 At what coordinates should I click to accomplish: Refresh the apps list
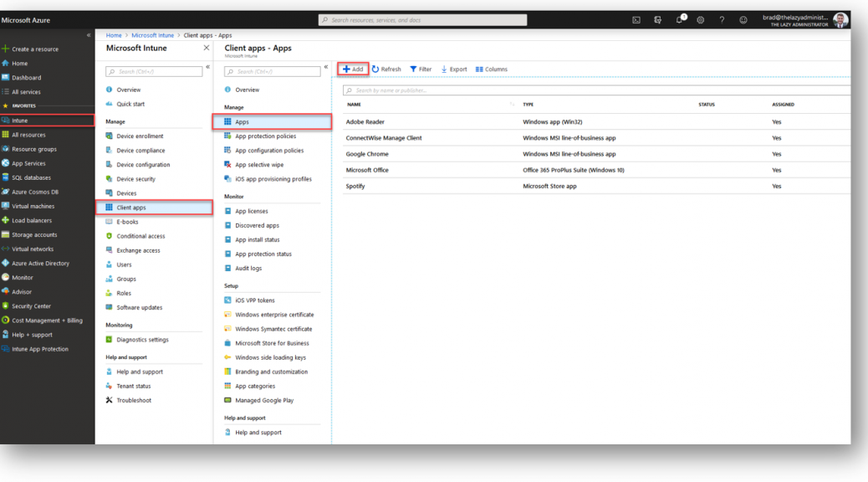(x=386, y=69)
